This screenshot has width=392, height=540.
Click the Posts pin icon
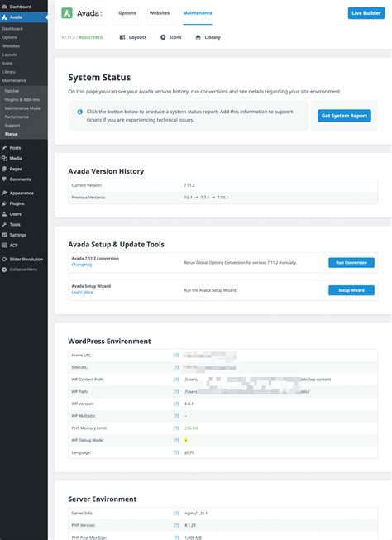(4, 148)
